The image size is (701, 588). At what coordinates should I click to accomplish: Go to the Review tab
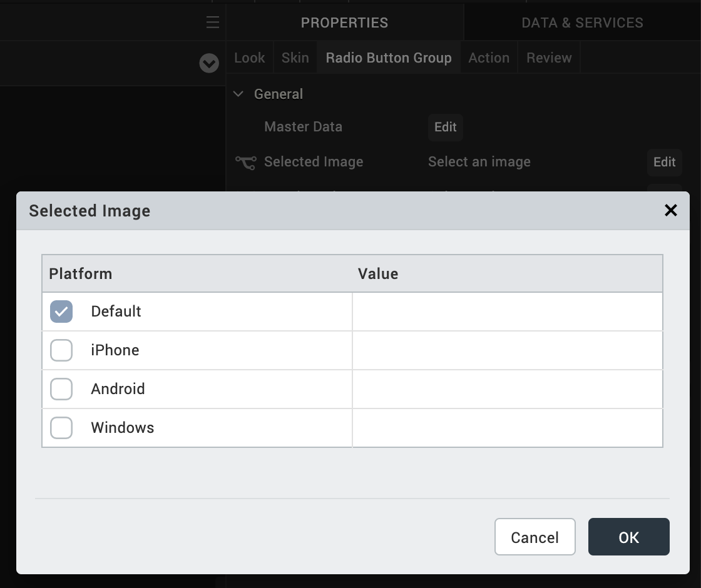[x=549, y=58]
